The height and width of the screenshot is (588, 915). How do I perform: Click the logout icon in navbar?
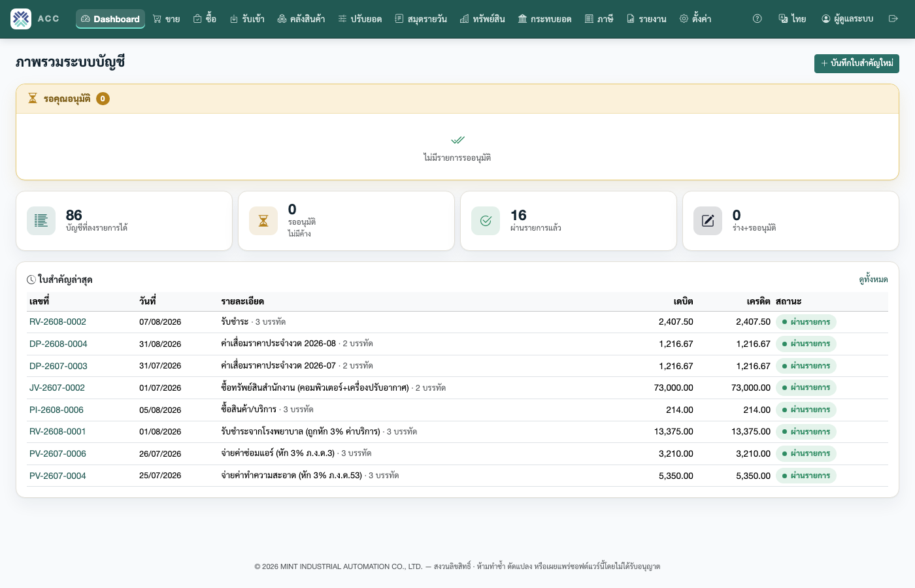(893, 19)
